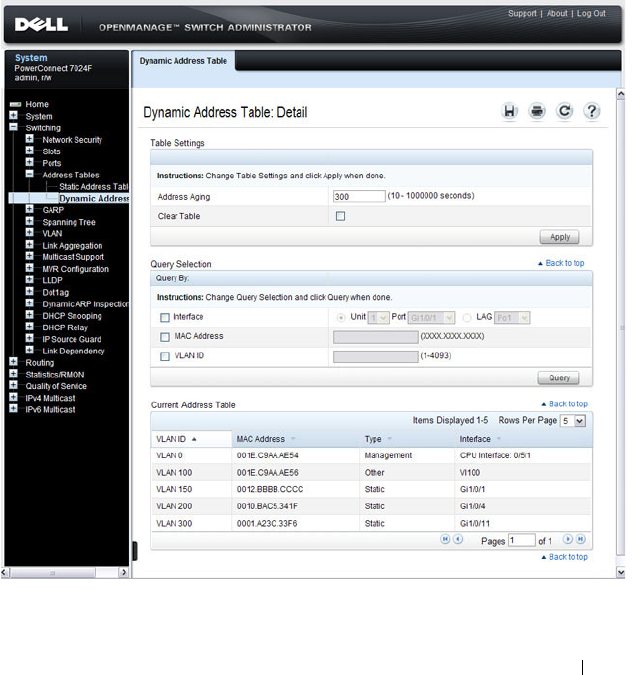The height and width of the screenshot is (675, 641).
Task: Open the Port Gi1/0/1 dropdown
Action: 431,318
